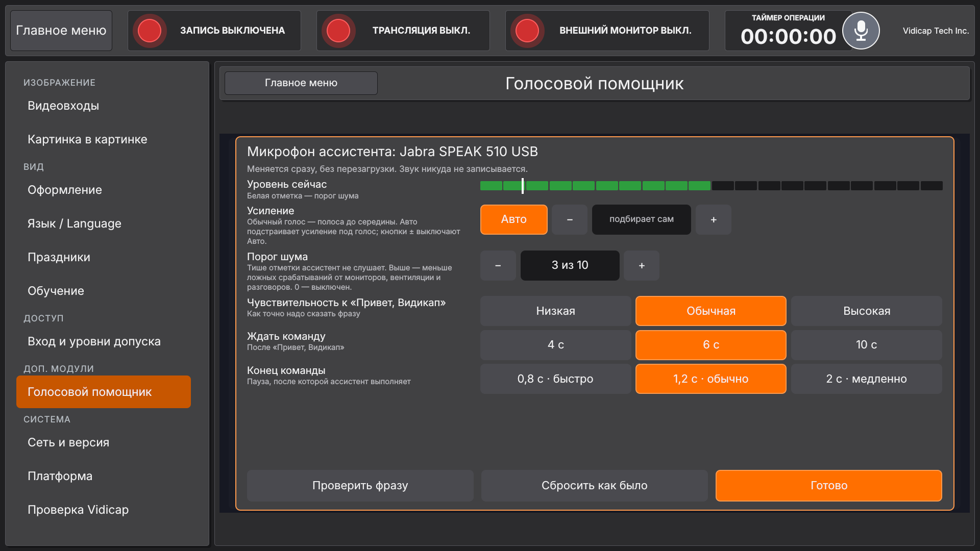The height and width of the screenshot is (551, 980).
Task: Click the microphone icon next to timer
Action: click(861, 31)
